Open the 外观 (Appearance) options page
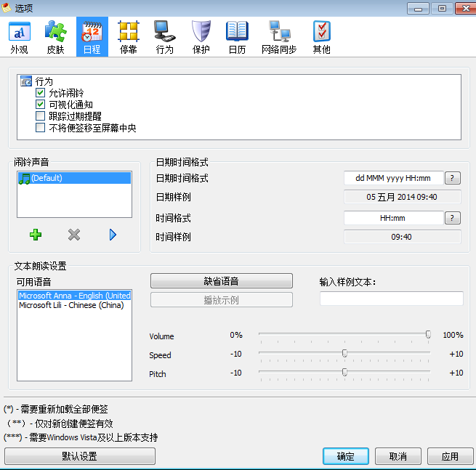476x470 pixels. click(20, 37)
